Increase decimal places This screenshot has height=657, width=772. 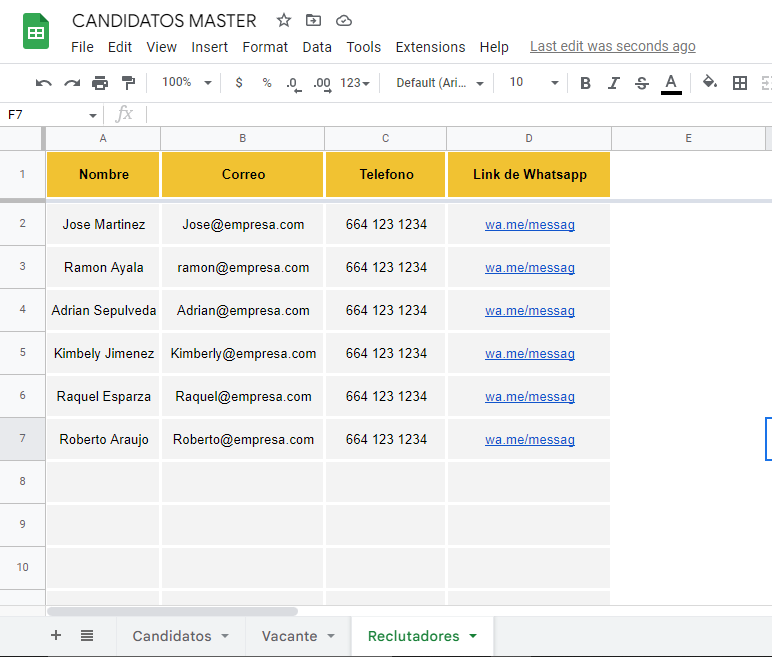[322, 84]
